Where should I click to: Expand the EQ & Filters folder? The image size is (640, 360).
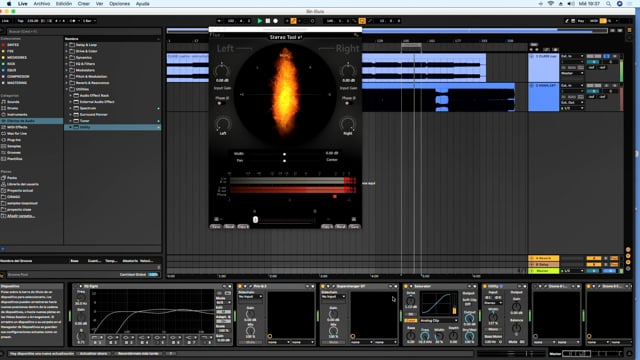coord(67,64)
